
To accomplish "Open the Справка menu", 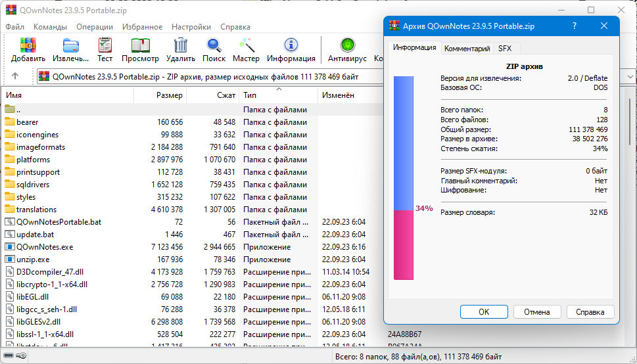I will [235, 27].
